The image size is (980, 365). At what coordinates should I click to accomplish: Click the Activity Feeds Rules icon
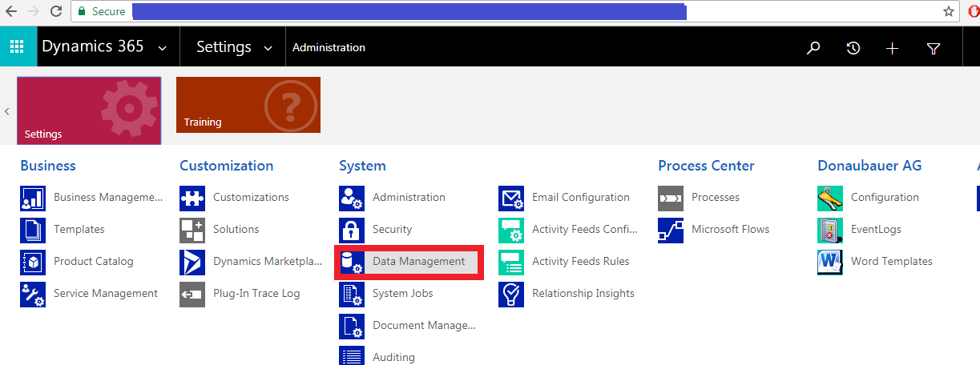tap(511, 262)
